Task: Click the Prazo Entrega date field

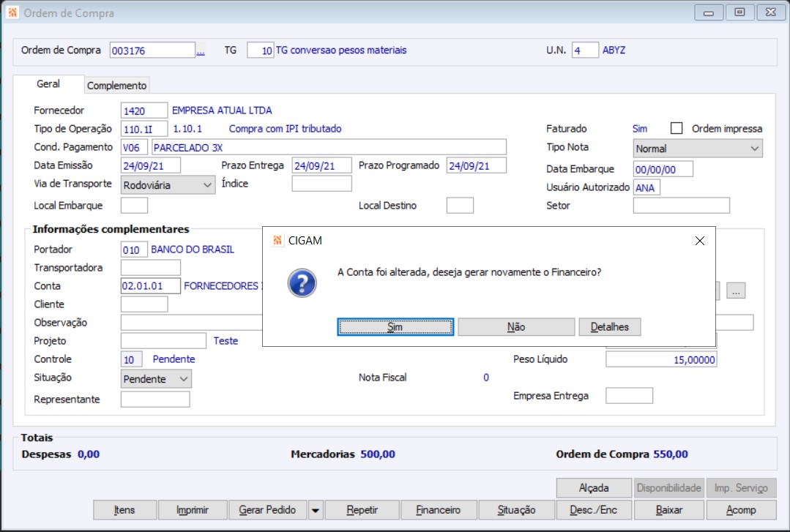Action: click(321, 165)
